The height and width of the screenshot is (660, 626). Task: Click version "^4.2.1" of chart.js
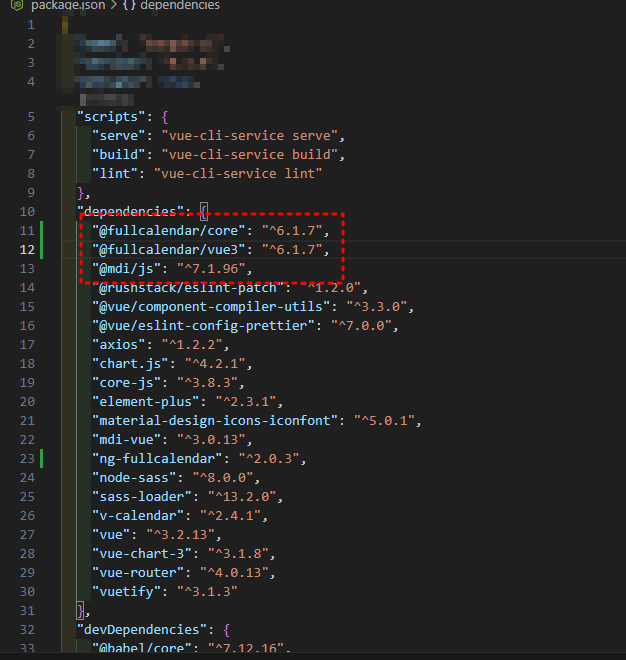(x=216, y=364)
